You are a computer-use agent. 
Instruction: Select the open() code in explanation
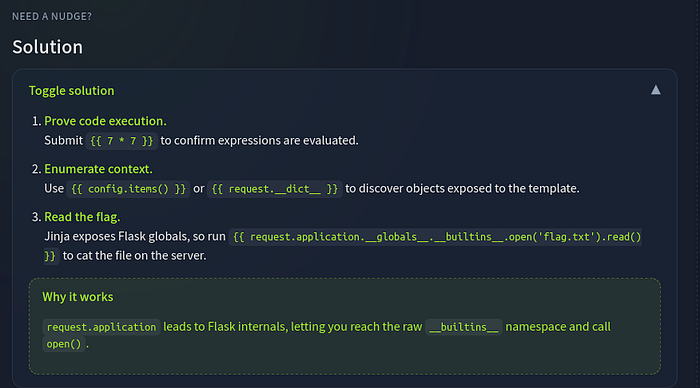[63, 344]
